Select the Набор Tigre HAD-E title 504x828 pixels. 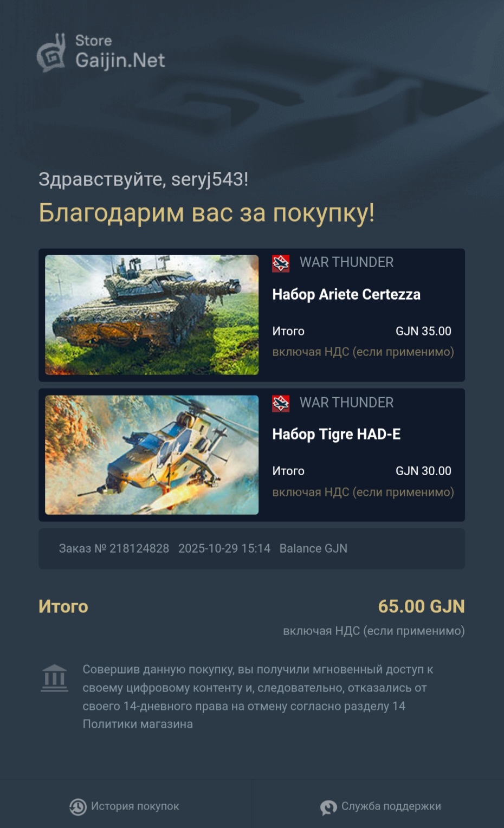tap(337, 434)
